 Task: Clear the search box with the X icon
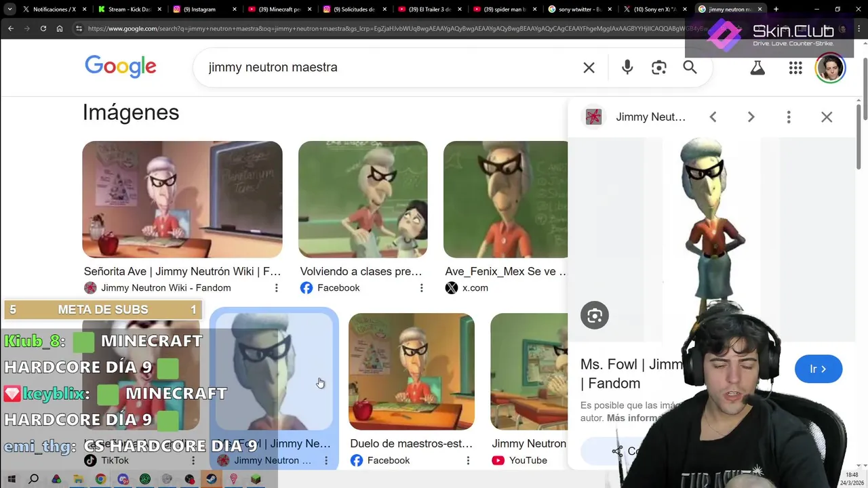(x=589, y=67)
